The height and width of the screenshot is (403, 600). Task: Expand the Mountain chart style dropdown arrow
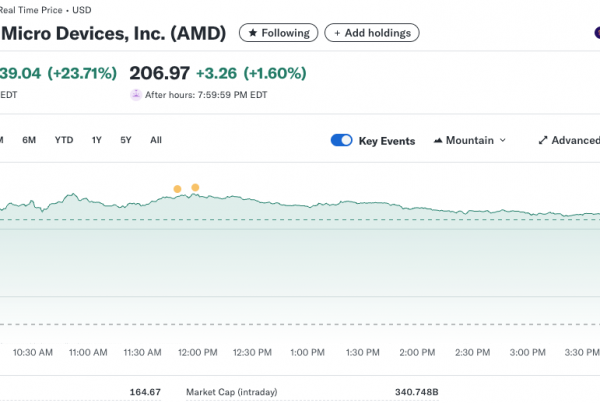[x=502, y=141]
